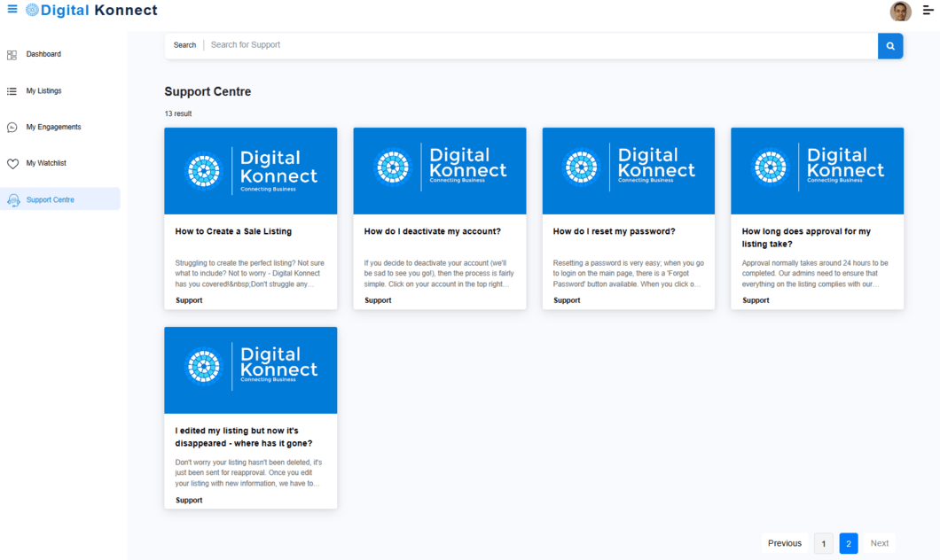Click thumbnail of the listing approval article
Viewport: 940px width, 560px height.
click(817, 170)
